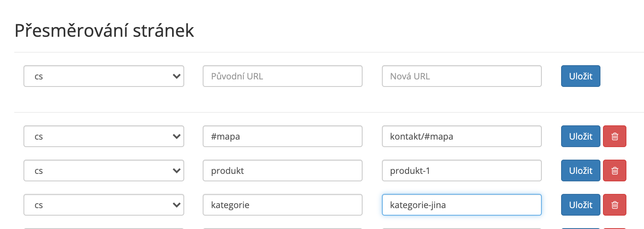Click the kontakt/#mapa new URL field
The height and width of the screenshot is (229, 644).
point(462,136)
